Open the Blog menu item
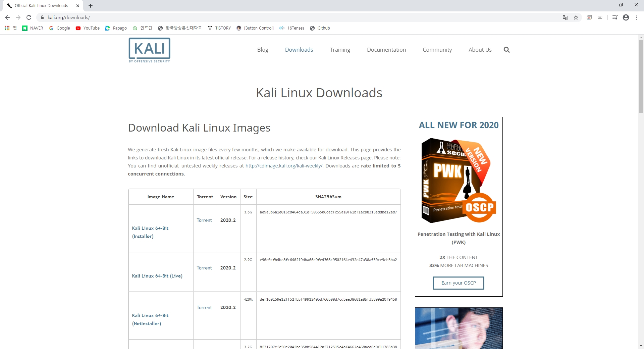The height and width of the screenshot is (349, 644). (263, 50)
